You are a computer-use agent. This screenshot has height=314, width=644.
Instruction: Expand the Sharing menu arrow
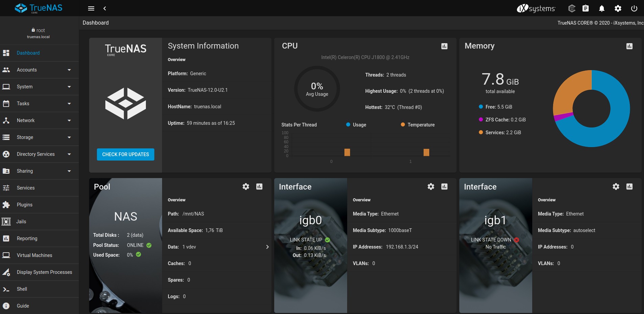[x=69, y=171]
